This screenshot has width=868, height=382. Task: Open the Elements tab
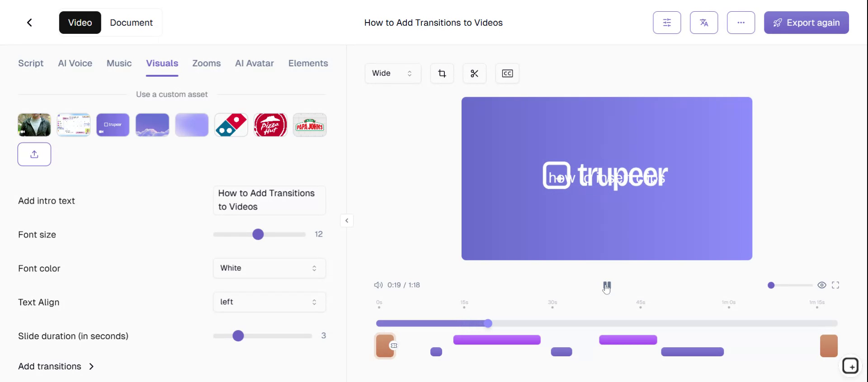tap(308, 63)
